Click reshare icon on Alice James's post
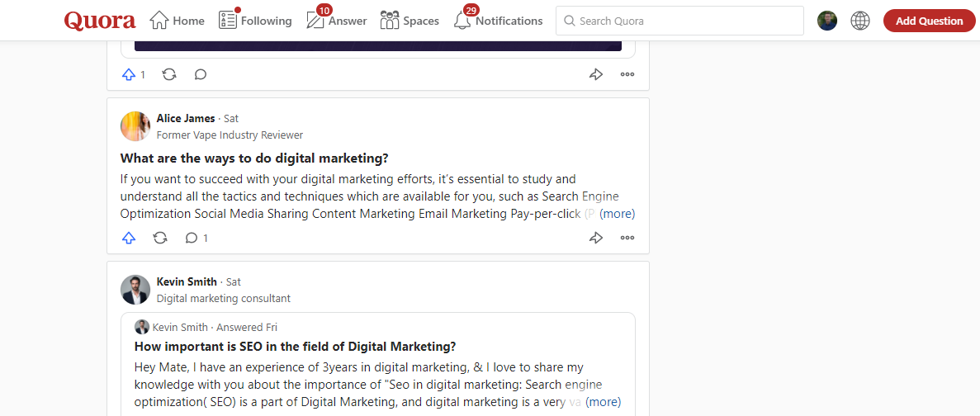The width and height of the screenshot is (980, 416). 161,238
